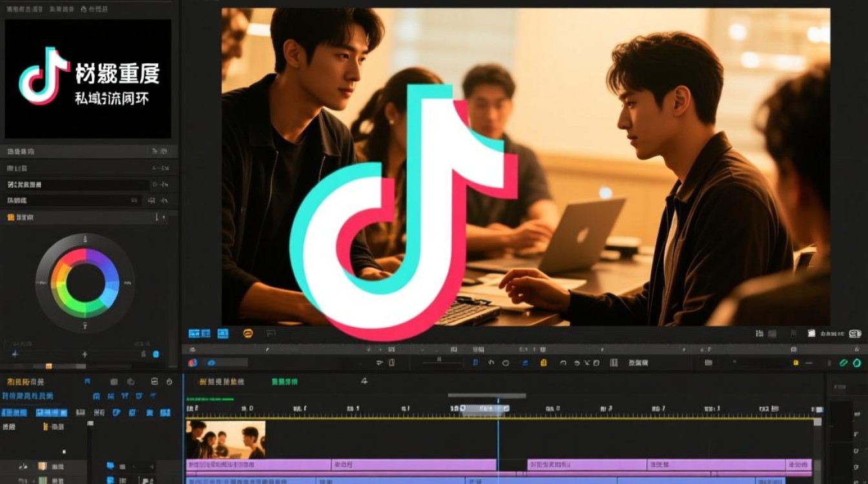The width and height of the screenshot is (868, 484).
Task: Open the arrow control on the third property row
Action: tap(160, 185)
